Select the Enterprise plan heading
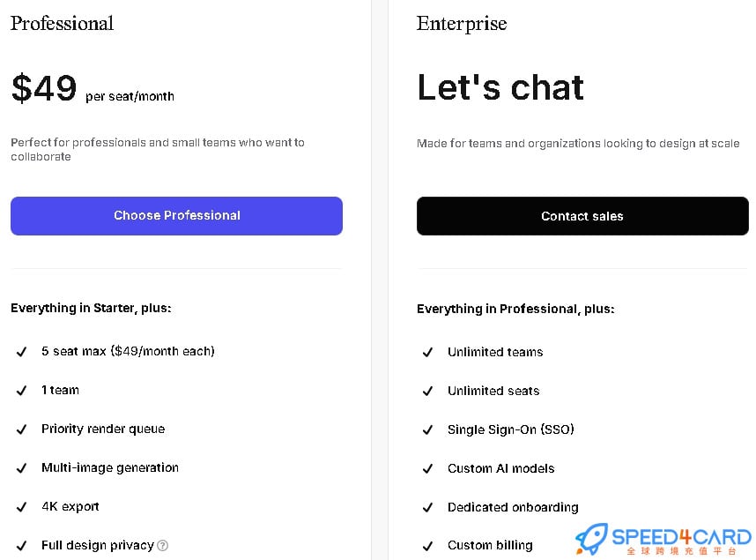Viewport: 756px width, 560px height. tap(462, 24)
